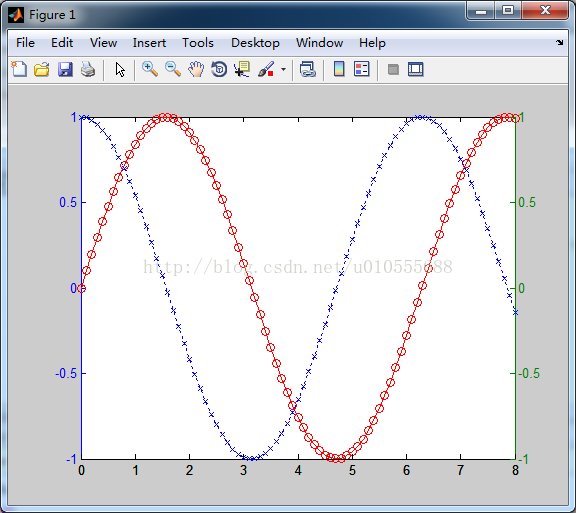Print figure using the printer icon
Viewport: 576px width, 513px height.
[x=88, y=69]
